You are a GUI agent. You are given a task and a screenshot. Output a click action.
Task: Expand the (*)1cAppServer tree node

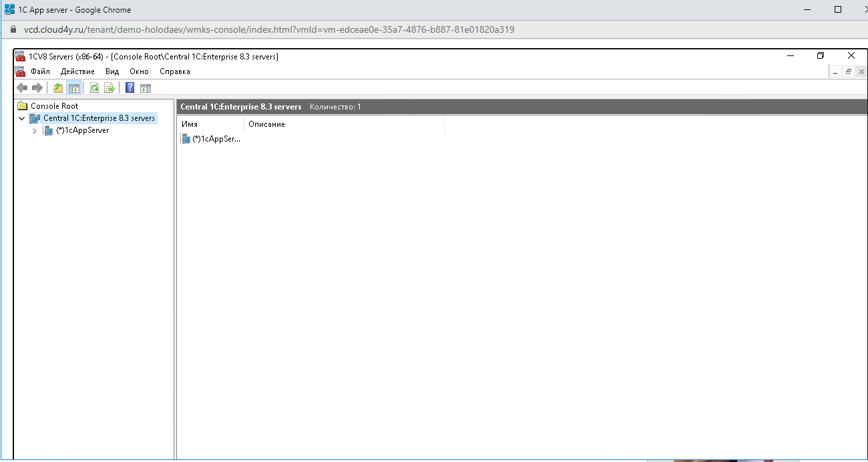point(35,131)
